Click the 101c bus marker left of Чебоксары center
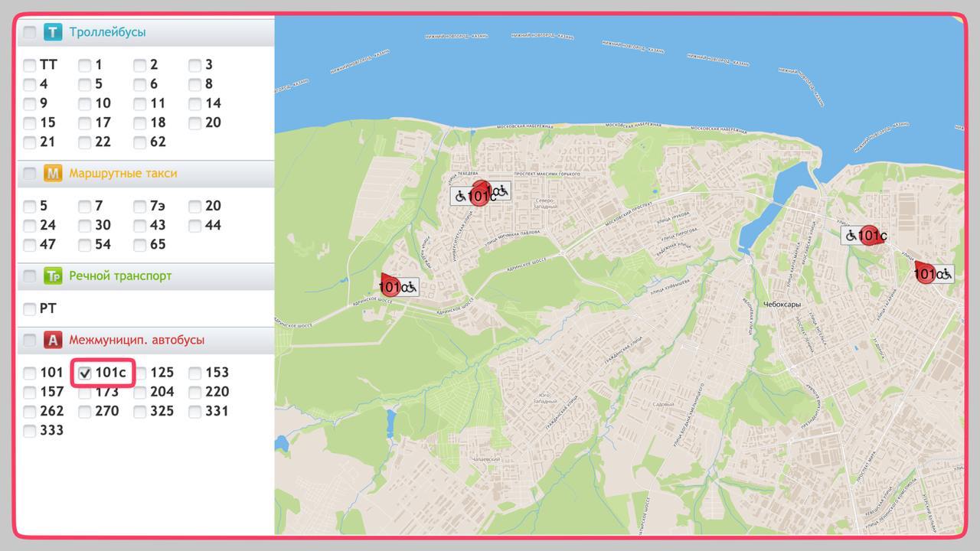This screenshot has width=980, height=551. point(871,236)
